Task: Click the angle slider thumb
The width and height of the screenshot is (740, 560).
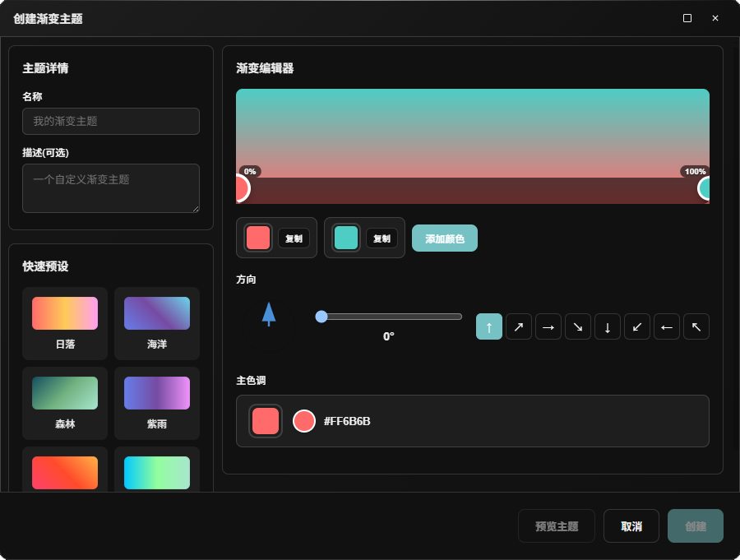Action: [x=321, y=317]
